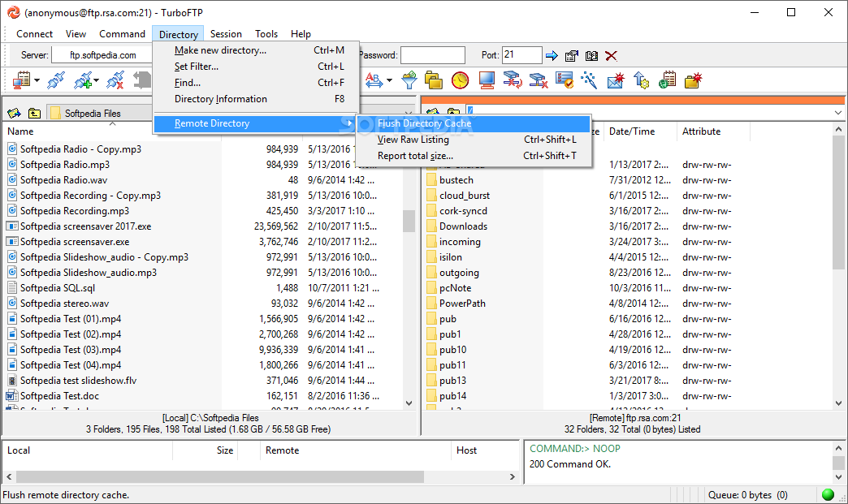
Task: Select Report total size submenu item
Action: (474, 156)
